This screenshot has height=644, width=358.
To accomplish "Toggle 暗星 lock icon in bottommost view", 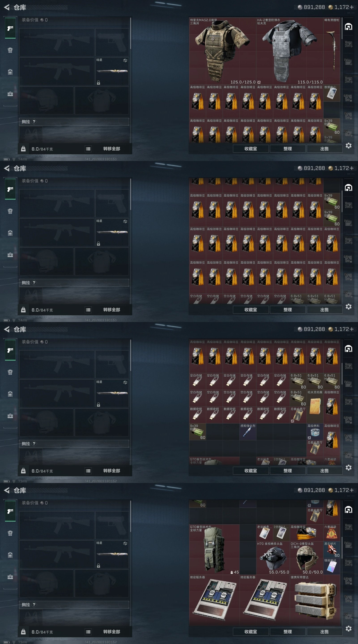I will tap(99, 566).
